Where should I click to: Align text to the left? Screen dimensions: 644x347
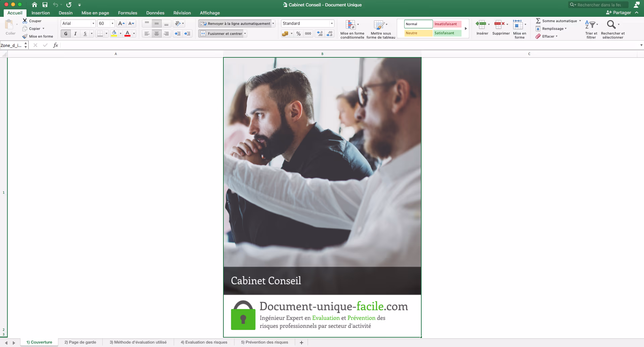point(147,34)
